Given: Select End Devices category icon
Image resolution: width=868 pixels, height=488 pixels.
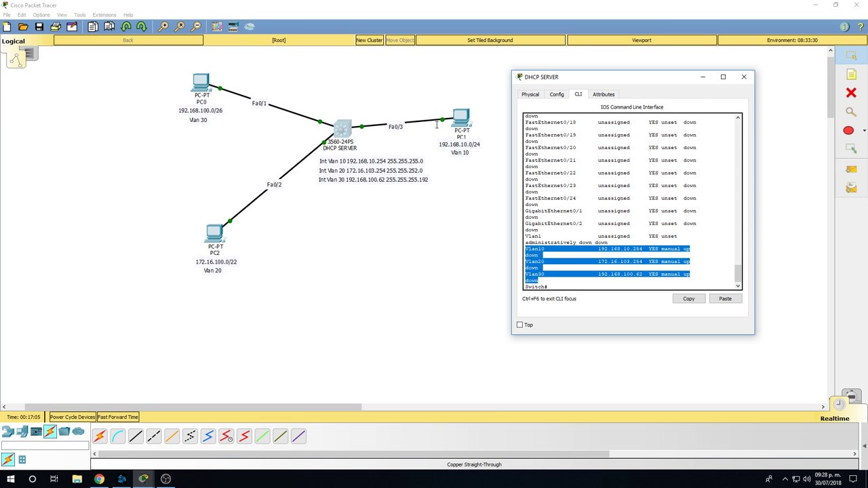Looking at the screenshot, I should click(x=22, y=432).
